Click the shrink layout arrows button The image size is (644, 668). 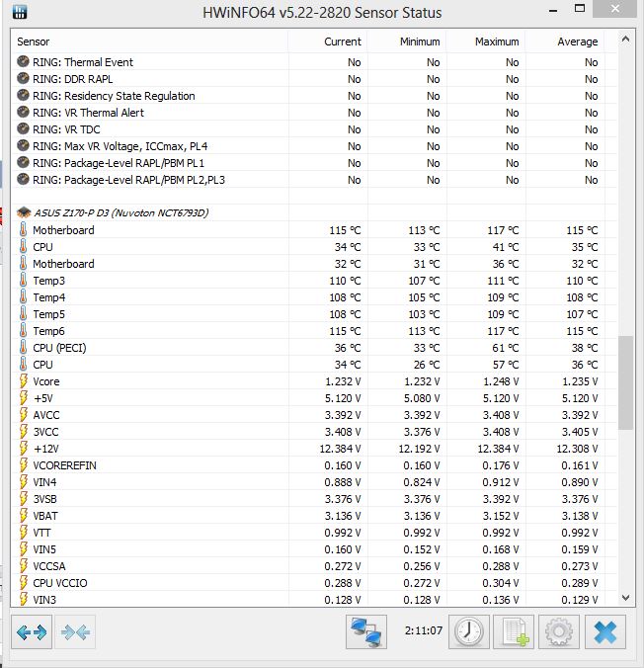click(75, 631)
